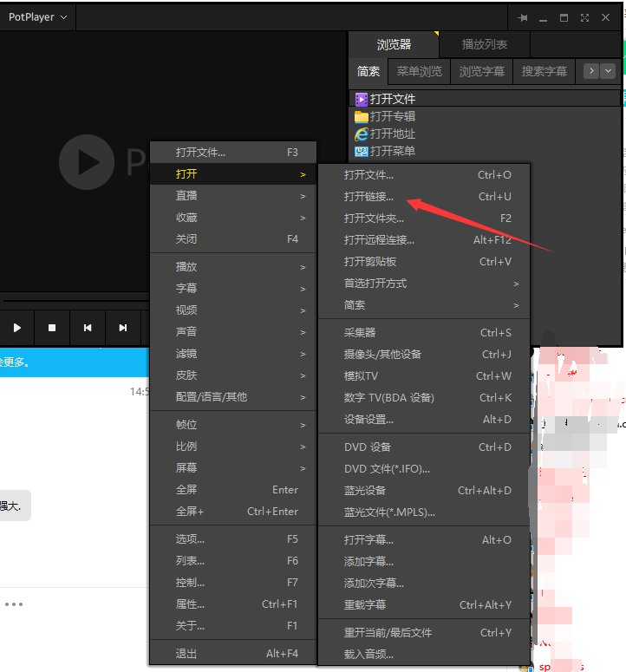Expand the 声音 submenu
626x672 pixels.
click(x=233, y=332)
